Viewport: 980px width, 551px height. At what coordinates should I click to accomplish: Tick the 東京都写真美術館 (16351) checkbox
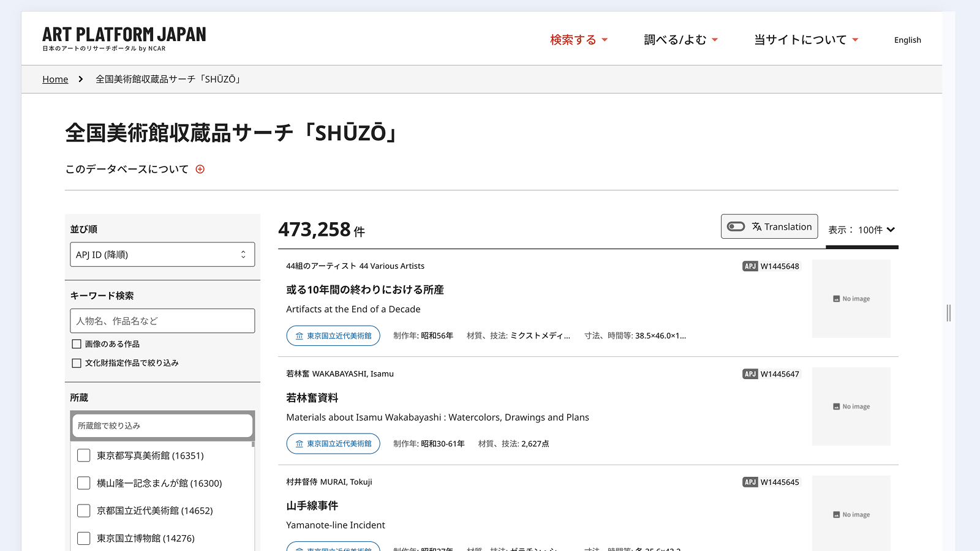coord(84,455)
